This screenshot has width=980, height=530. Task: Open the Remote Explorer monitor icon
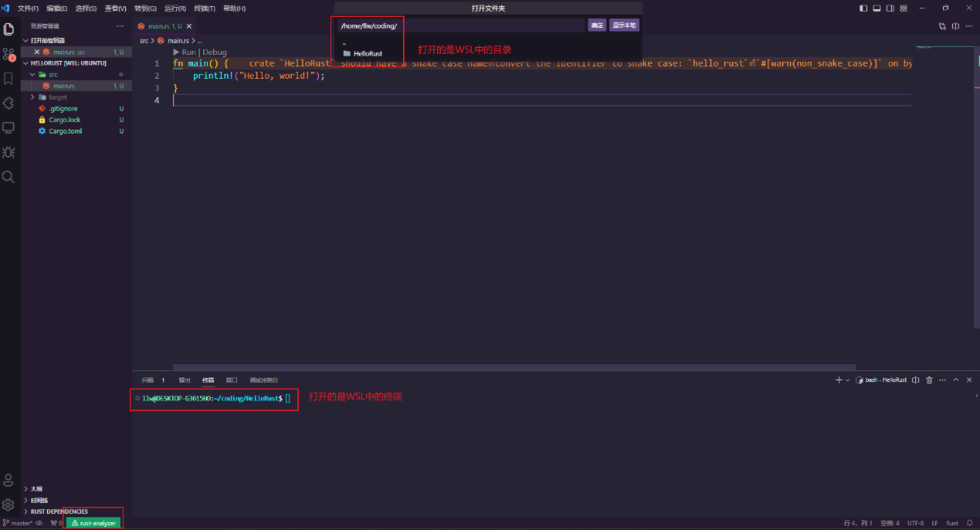pos(8,127)
